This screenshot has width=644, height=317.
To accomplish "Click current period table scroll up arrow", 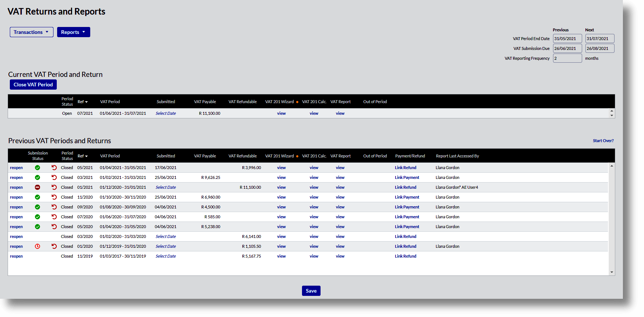I will pos(612,111).
